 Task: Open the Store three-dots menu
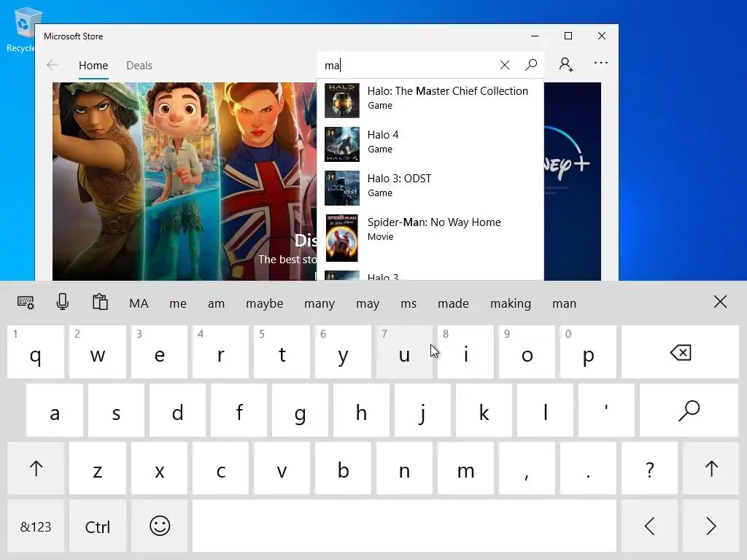(x=601, y=63)
